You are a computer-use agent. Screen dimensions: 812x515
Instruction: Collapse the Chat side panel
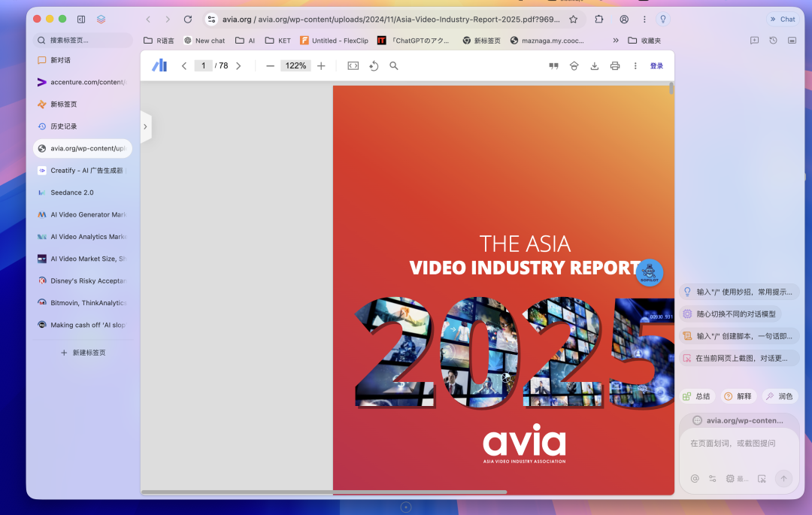tap(783, 19)
